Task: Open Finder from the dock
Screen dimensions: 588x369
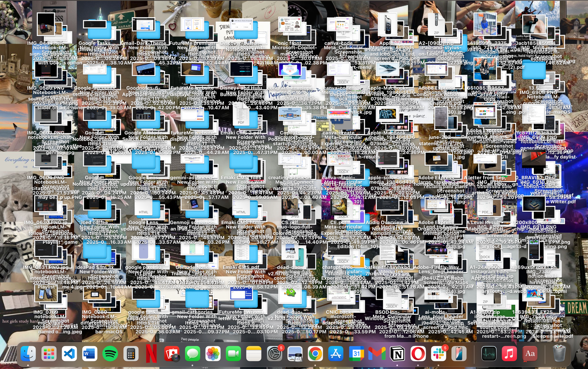Action: [x=28, y=354]
